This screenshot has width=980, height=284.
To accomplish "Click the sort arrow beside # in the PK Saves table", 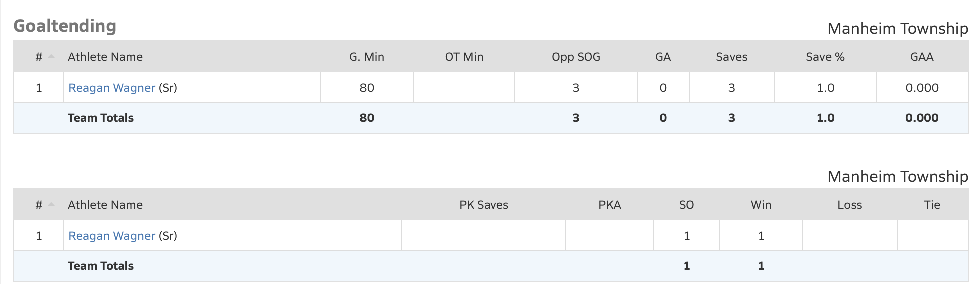I will [51, 205].
